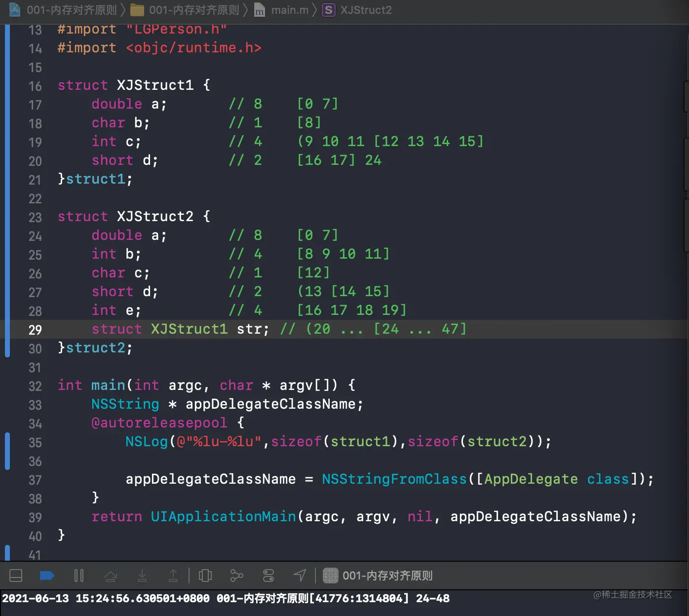Click the UIApplicationMain function call

point(223,517)
